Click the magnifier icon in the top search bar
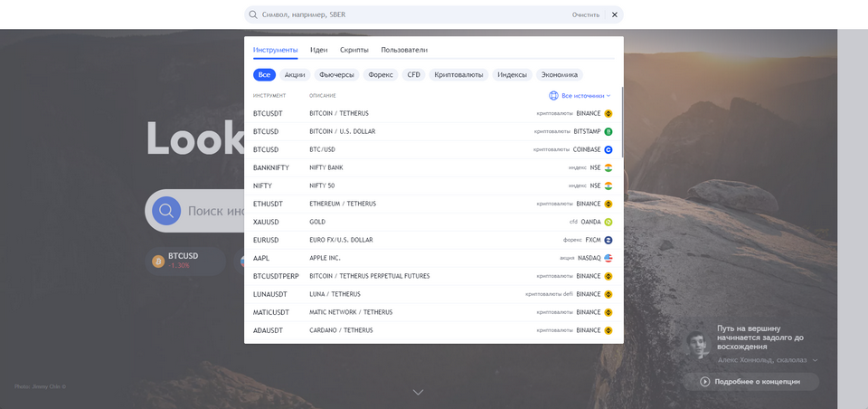 [x=253, y=14]
